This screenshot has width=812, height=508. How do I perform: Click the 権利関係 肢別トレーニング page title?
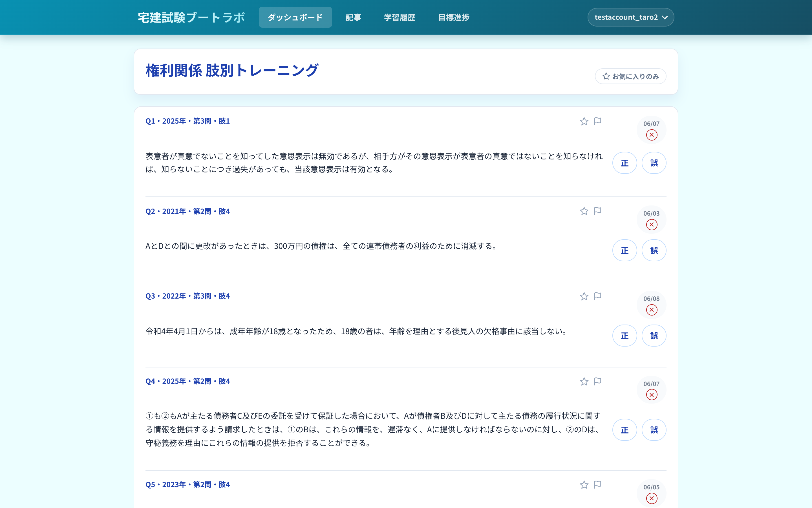point(232,71)
